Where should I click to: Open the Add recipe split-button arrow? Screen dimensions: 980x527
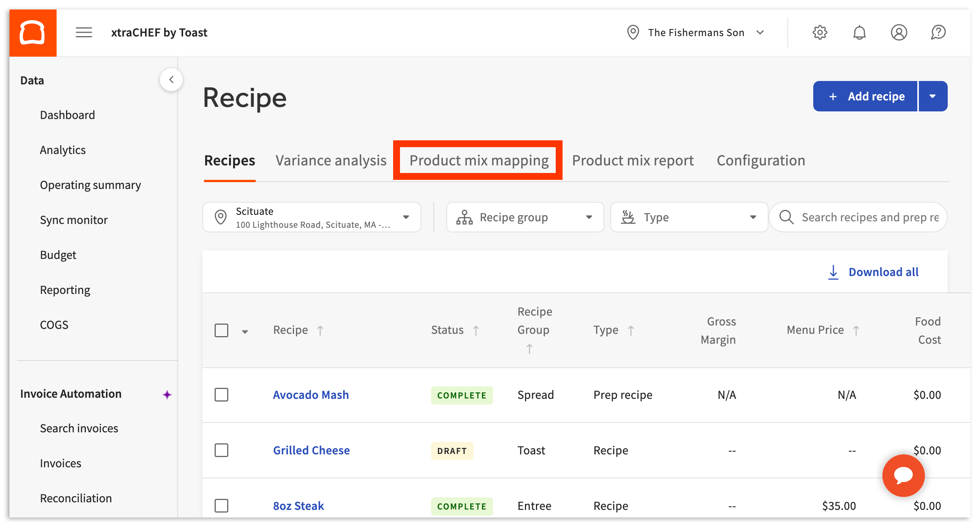pyautogui.click(x=933, y=96)
